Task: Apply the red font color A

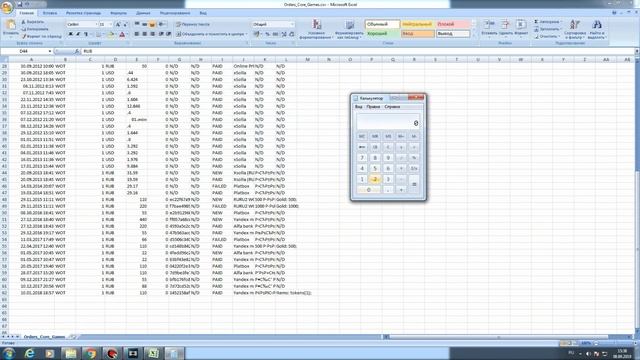Action: click(122, 34)
